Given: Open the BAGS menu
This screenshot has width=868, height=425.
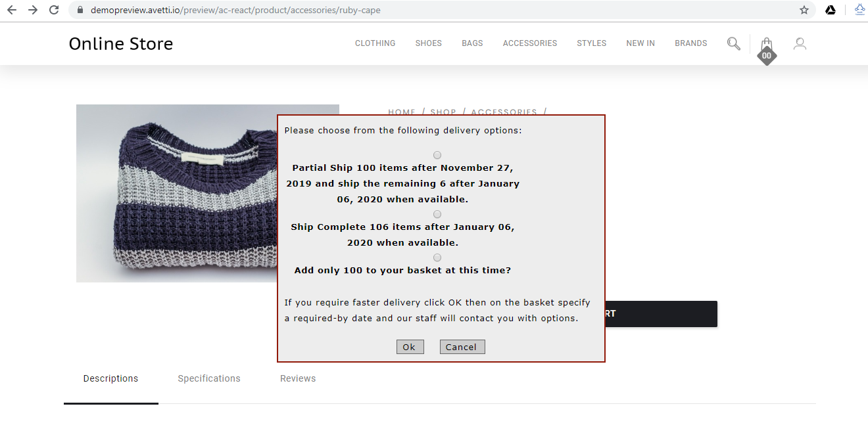Looking at the screenshot, I should point(472,43).
